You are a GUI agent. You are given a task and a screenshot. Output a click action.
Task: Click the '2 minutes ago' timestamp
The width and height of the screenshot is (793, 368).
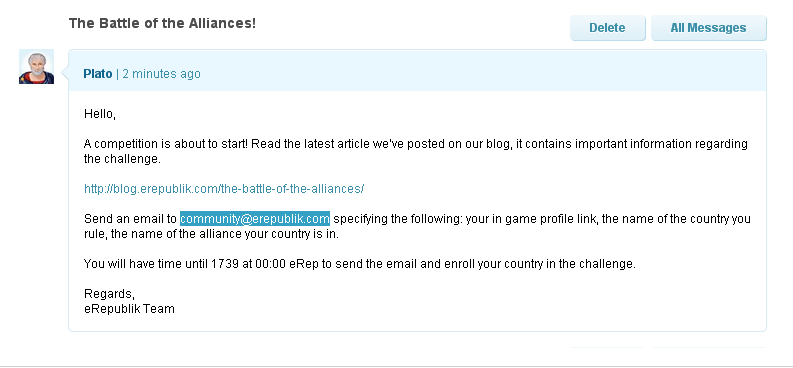(161, 74)
